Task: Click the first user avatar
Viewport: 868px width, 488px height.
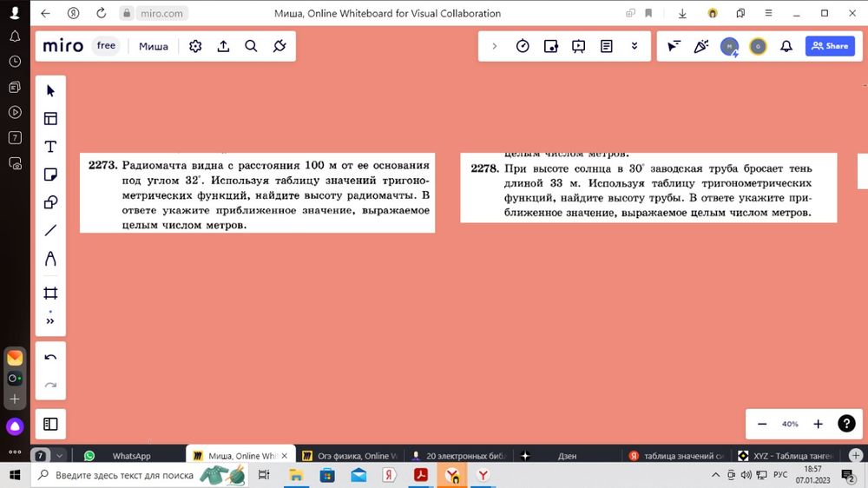Action: pos(730,47)
